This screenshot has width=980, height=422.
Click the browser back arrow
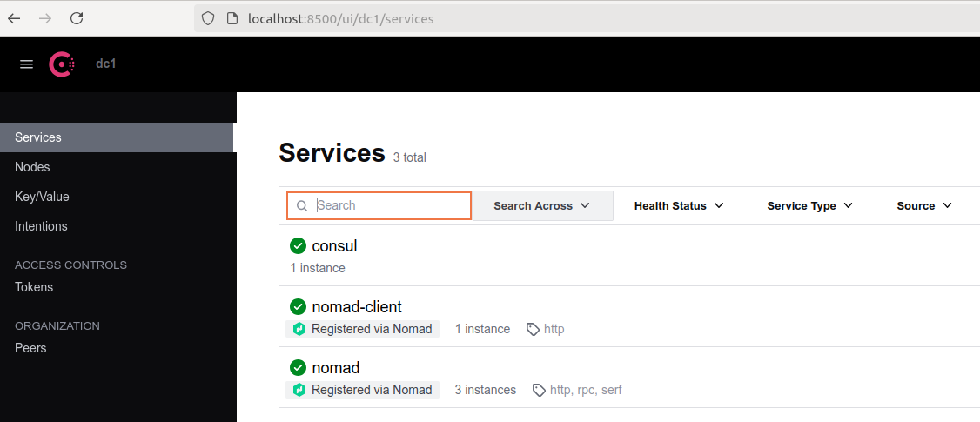tap(14, 19)
